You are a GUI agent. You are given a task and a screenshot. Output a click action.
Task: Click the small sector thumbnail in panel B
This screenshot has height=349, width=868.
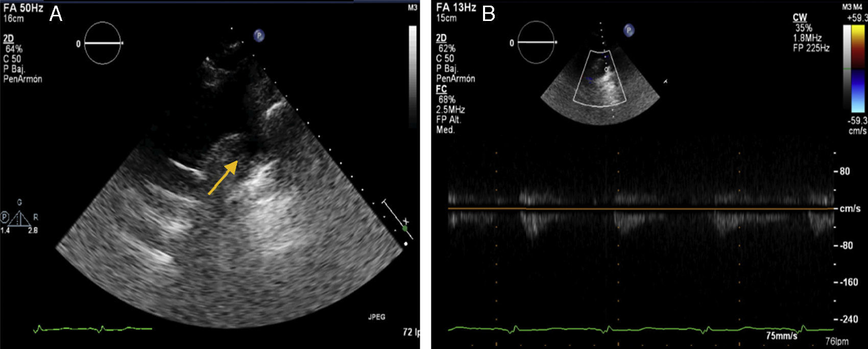pyautogui.click(x=599, y=85)
